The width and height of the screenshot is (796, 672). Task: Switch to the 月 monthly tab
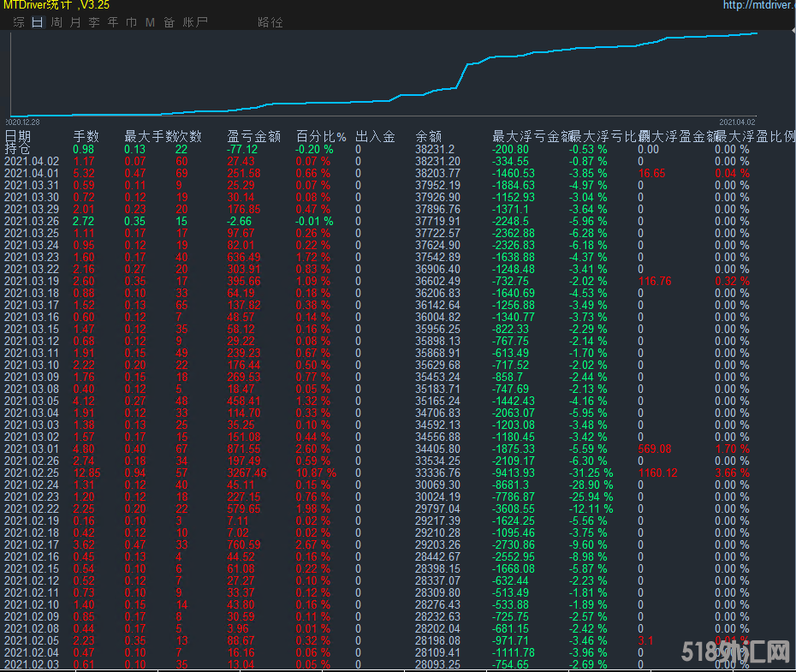[x=75, y=21]
